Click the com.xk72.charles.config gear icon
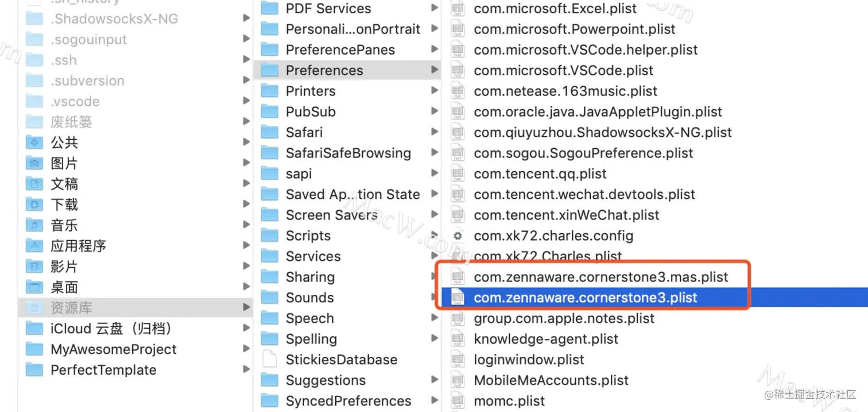The height and width of the screenshot is (412, 868). click(458, 236)
